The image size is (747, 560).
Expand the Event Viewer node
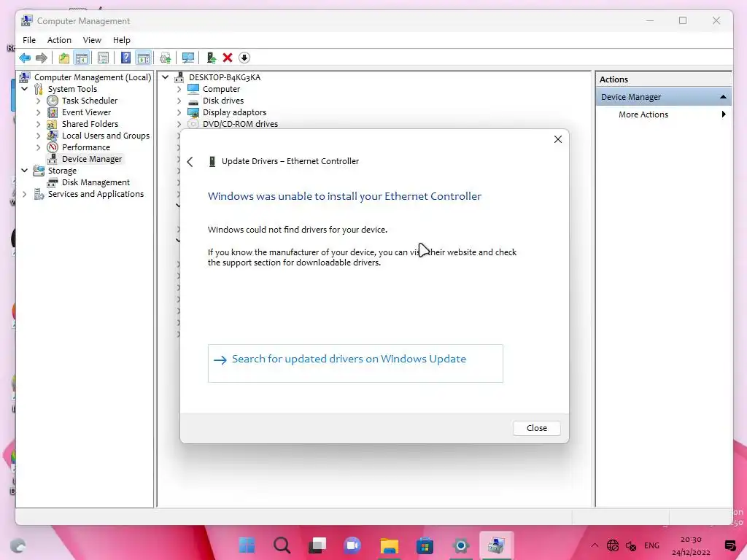(39, 112)
